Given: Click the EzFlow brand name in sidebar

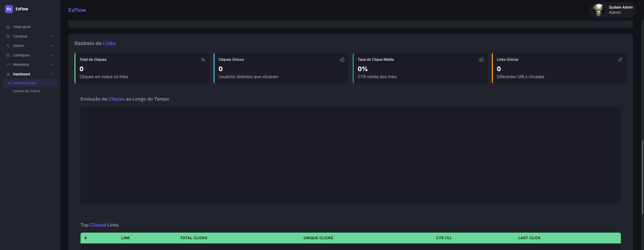Looking at the screenshot, I should click(x=22, y=9).
